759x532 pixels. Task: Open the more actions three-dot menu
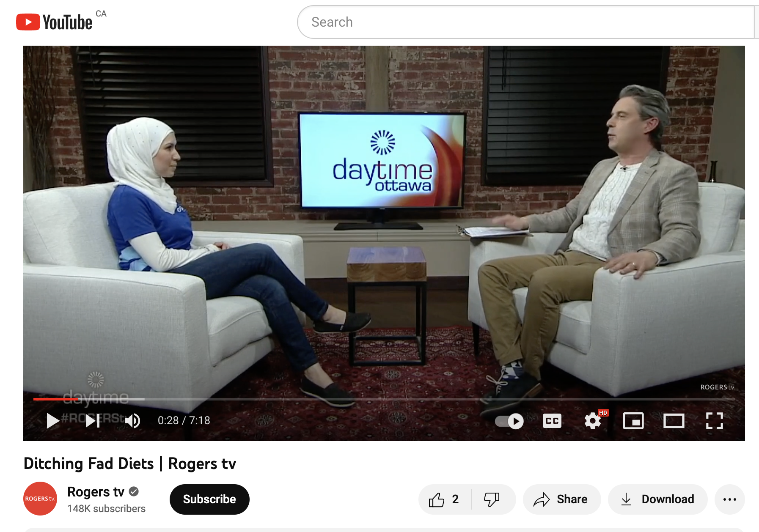(730, 499)
